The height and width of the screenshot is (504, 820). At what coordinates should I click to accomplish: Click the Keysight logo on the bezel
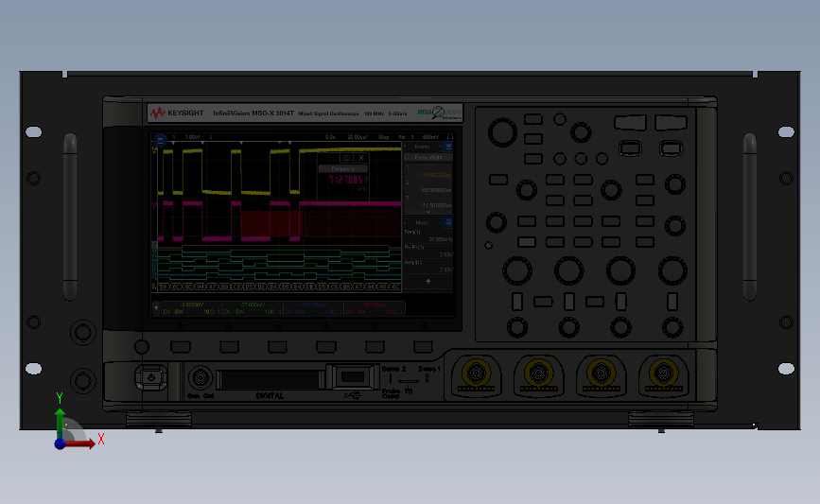tap(177, 113)
